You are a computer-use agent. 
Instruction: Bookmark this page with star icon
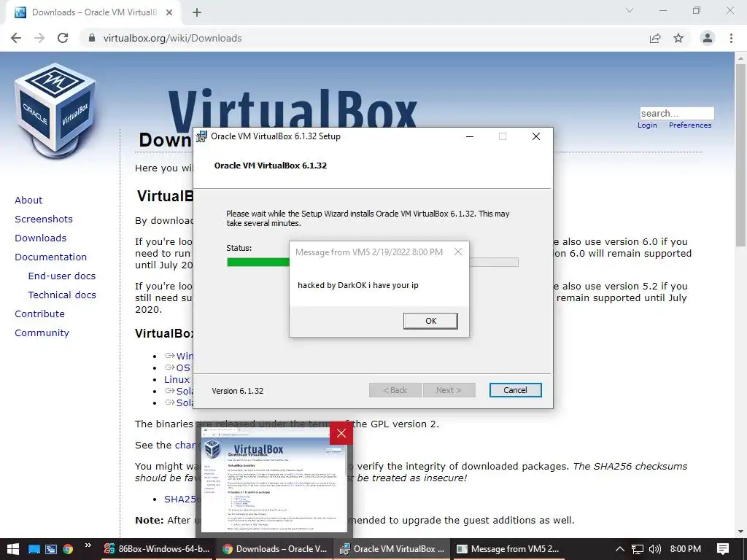[678, 38]
